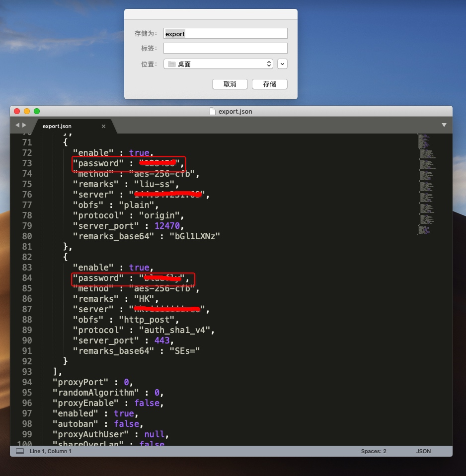Screen dimensions: 466x476
Task: Expand the save dialog with the chevron button
Action: pyautogui.click(x=282, y=64)
